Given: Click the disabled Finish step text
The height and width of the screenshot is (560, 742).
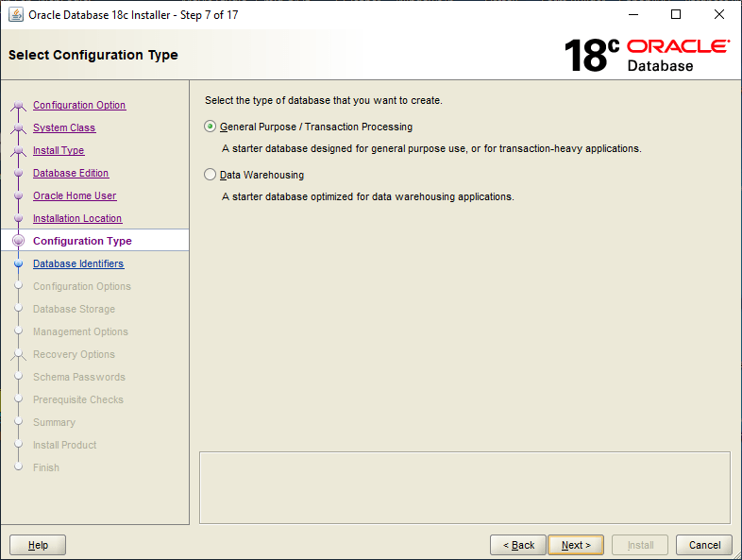Looking at the screenshot, I should 46,467.
